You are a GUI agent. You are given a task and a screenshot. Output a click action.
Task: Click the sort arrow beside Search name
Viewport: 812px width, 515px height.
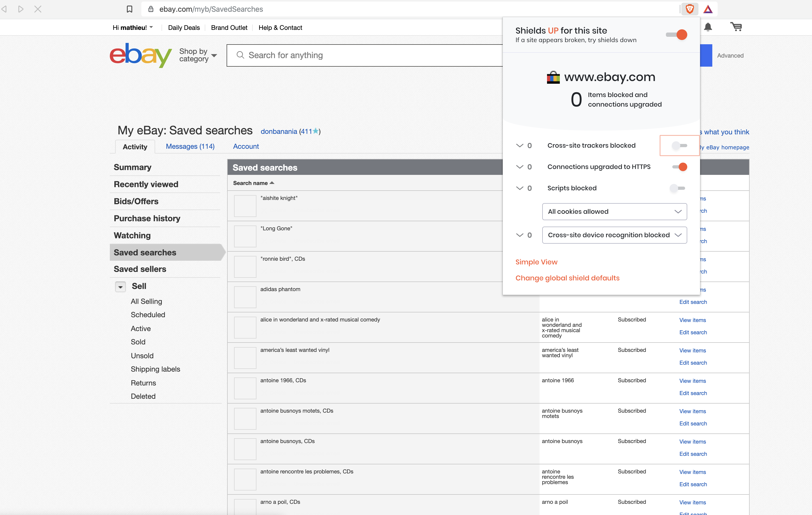[x=272, y=183]
